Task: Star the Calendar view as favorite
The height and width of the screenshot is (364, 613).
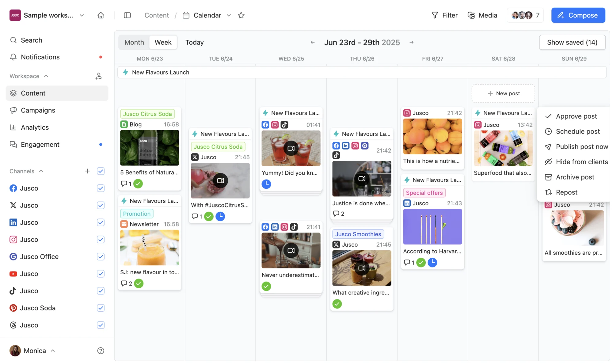Action: click(x=241, y=15)
